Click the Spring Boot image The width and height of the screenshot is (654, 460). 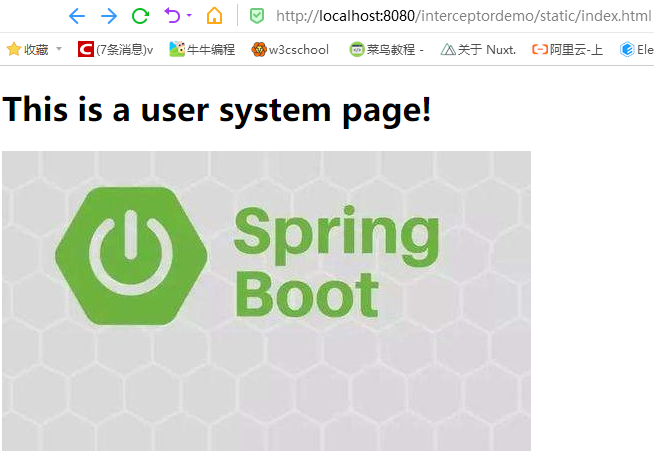266,300
